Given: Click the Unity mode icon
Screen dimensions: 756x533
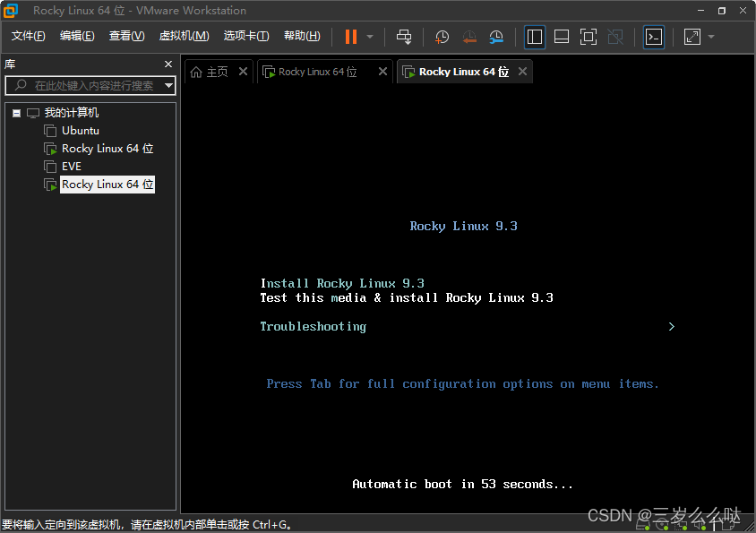Looking at the screenshot, I should 615,37.
